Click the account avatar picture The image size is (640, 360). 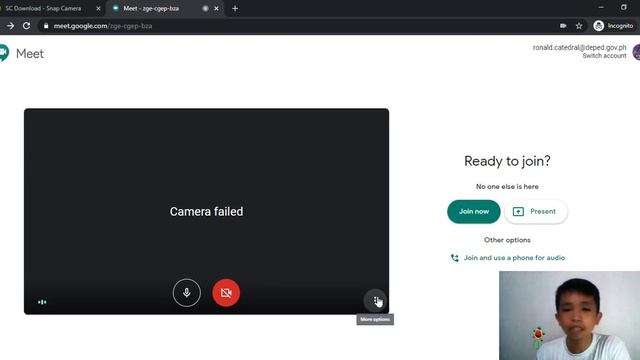[x=636, y=52]
